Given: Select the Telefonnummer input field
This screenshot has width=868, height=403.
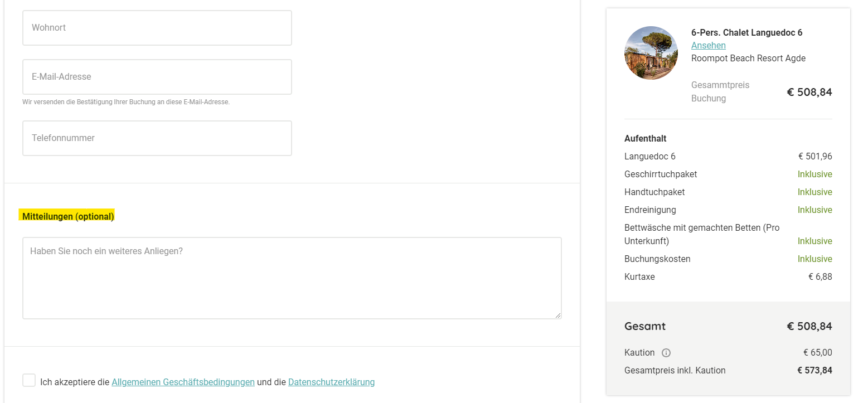Looking at the screenshot, I should (157, 138).
